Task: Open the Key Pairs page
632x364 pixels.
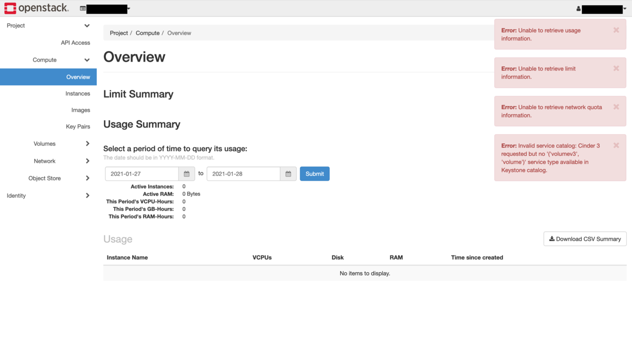Action: click(x=77, y=126)
